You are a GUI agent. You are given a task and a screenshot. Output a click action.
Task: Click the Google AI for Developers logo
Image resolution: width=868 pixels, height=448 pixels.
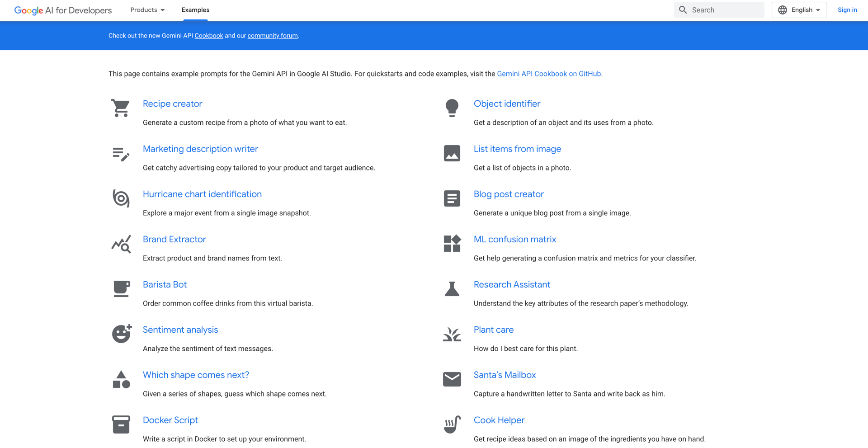pyautogui.click(x=63, y=10)
